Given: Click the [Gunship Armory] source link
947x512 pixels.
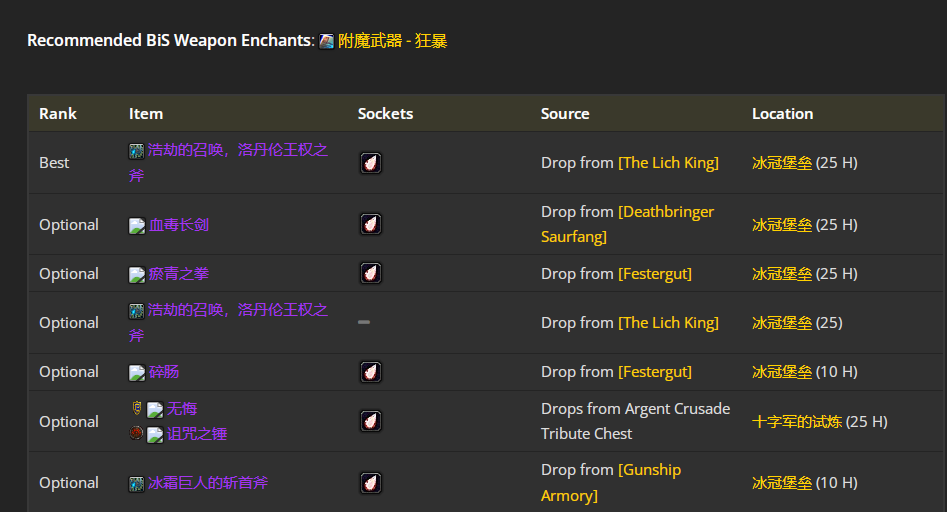Looking at the screenshot, I should [611, 483].
